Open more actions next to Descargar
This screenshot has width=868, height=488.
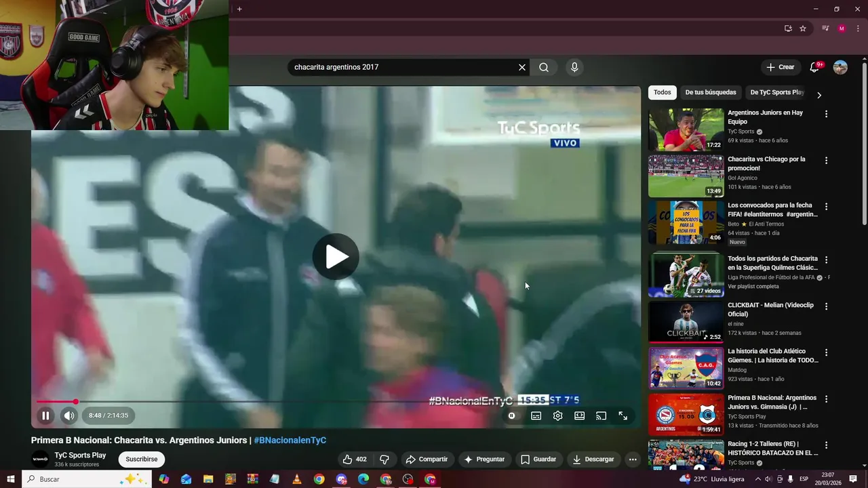tap(633, 459)
